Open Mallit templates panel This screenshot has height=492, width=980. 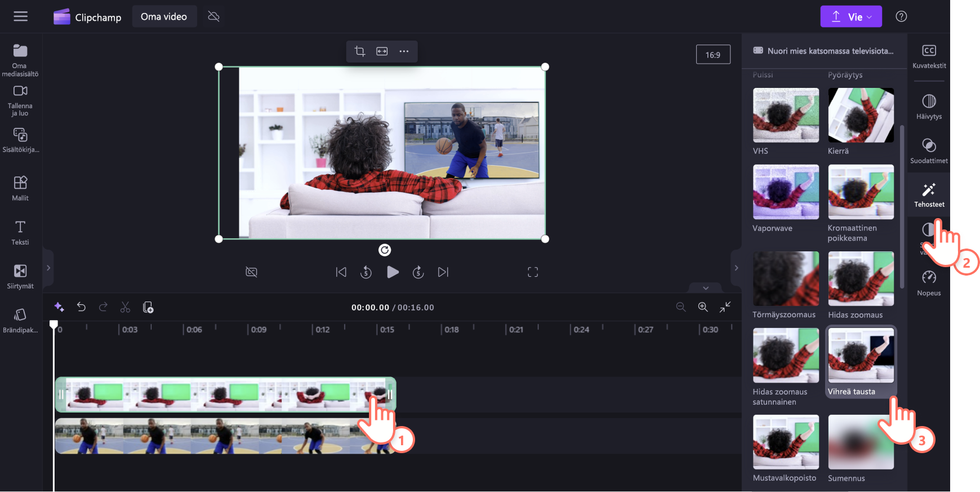[20, 188]
